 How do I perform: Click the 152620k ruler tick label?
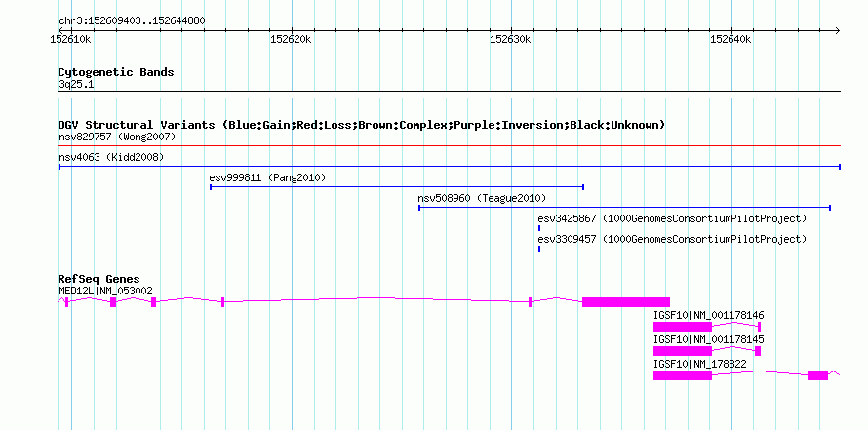[291, 39]
